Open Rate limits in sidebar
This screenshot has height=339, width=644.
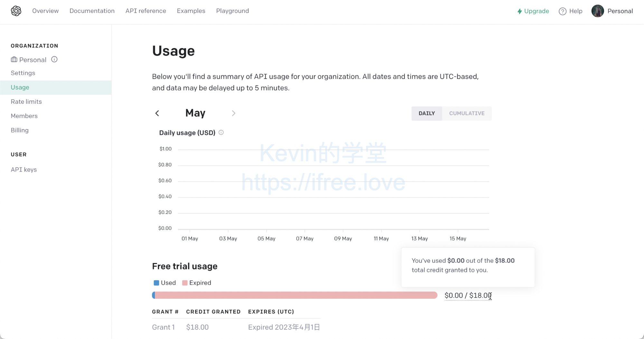coord(26,102)
